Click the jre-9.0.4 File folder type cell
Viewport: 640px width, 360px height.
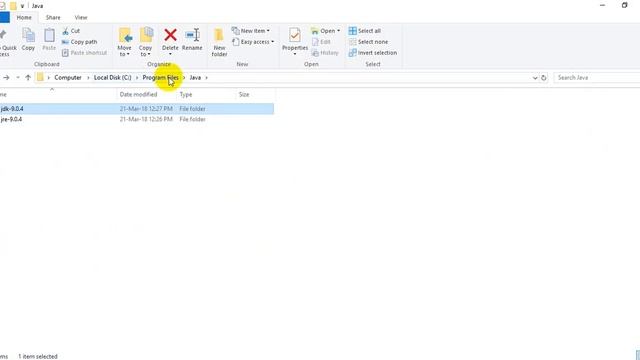[x=192, y=120]
